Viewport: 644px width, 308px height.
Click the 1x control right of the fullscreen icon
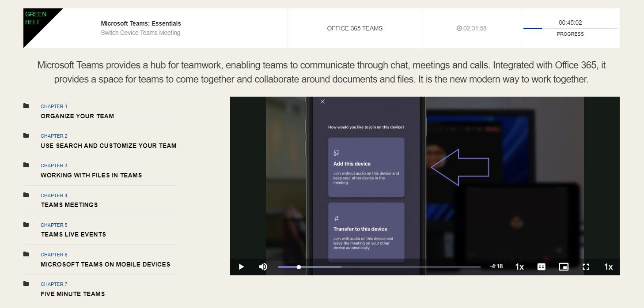(608, 267)
